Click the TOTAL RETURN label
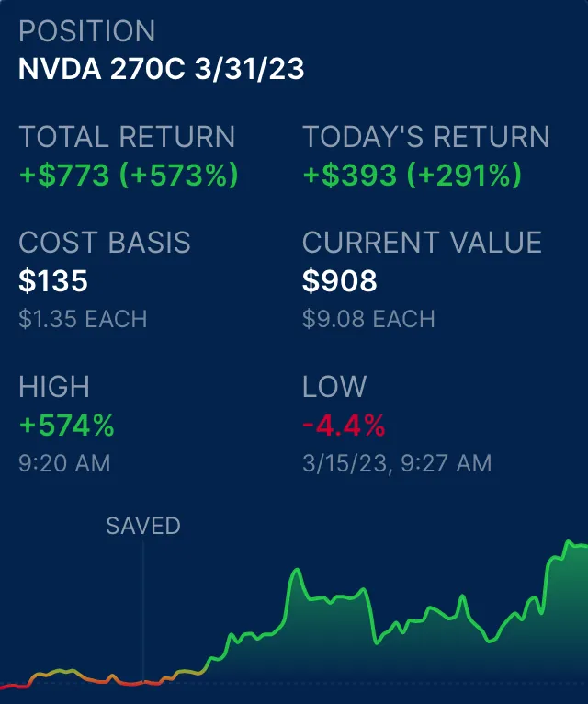The width and height of the screenshot is (588, 704). pos(127,137)
